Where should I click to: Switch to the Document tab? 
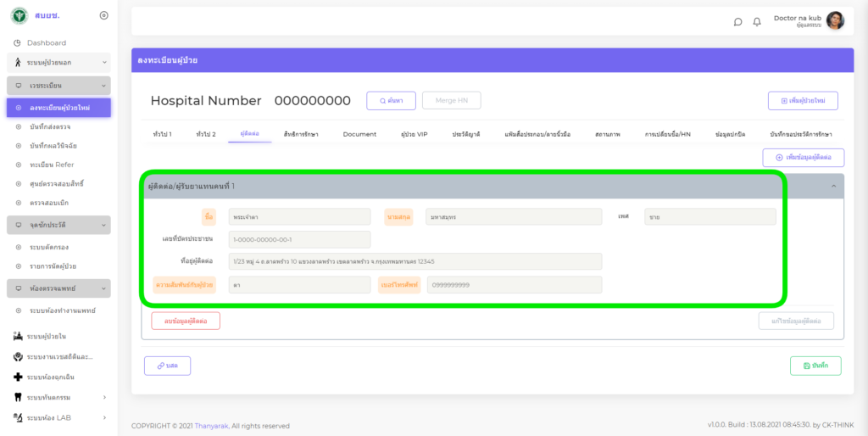point(359,134)
